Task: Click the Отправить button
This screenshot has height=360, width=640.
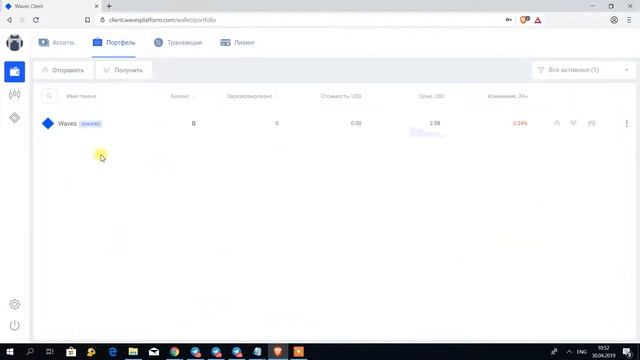Action: click(63, 70)
